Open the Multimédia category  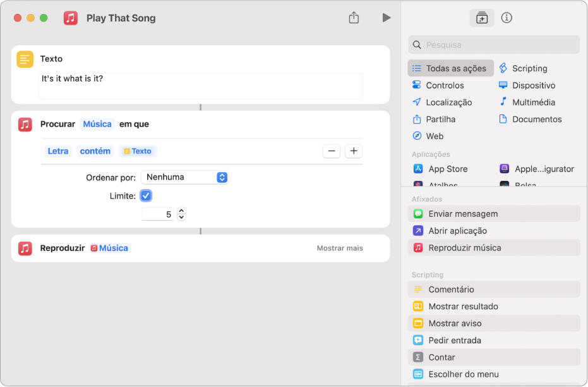coord(527,102)
